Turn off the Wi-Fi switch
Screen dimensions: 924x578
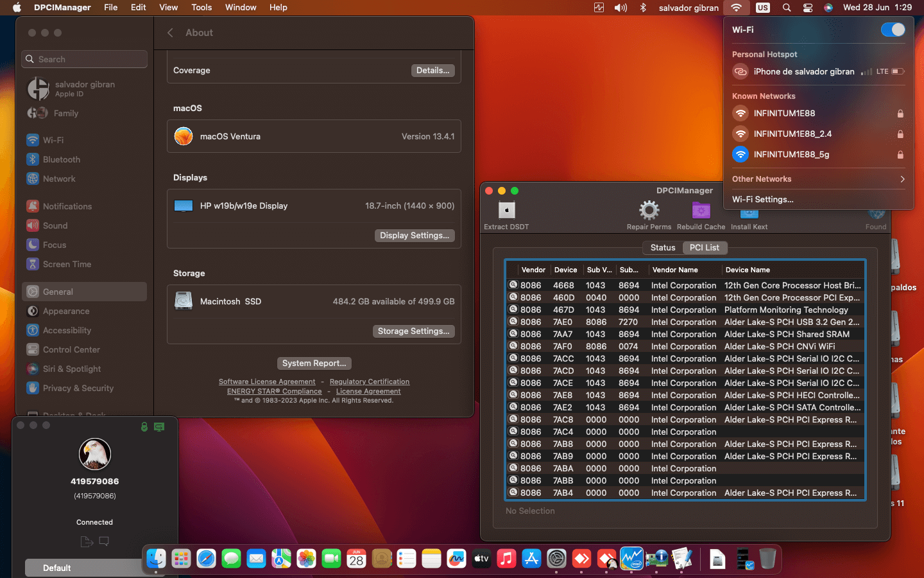pos(893,30)
